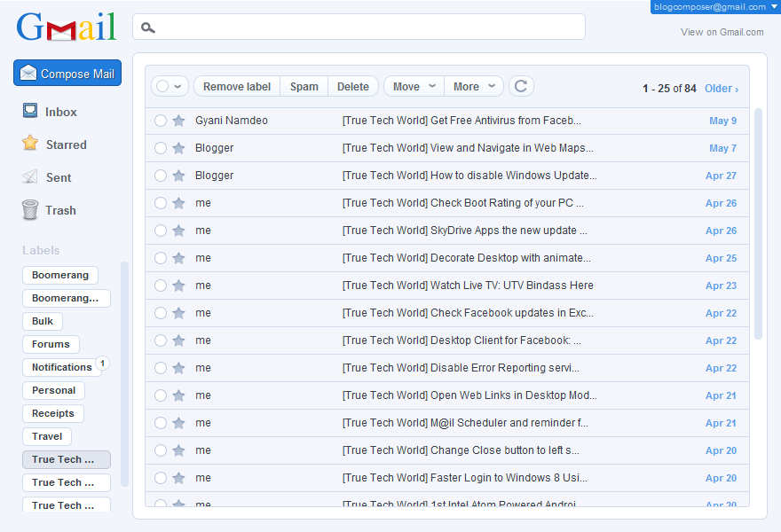This screenshot has height=532, width=781.
Task: Star the Check Facebook updates email
Action: pos(178,313)
